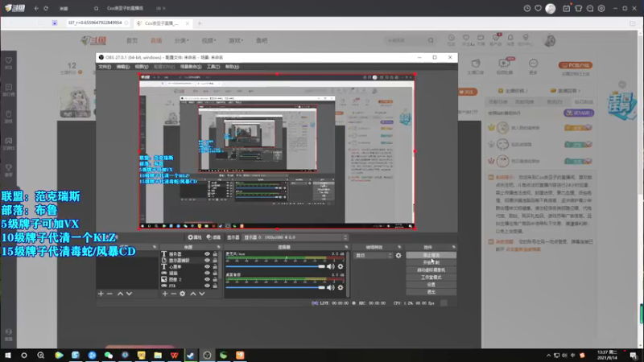644x362 pixels.
Task: Open the Steam taskbar icon
Action: click(x=191, y=356)
